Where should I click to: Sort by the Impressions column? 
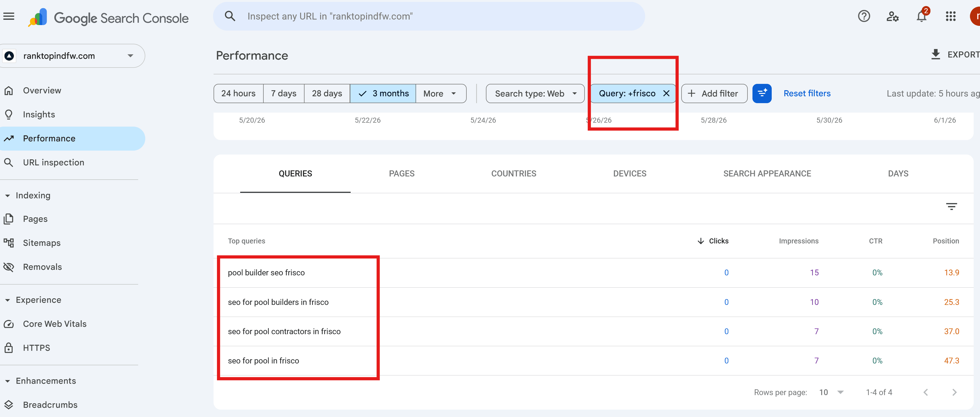pos(799,241)
